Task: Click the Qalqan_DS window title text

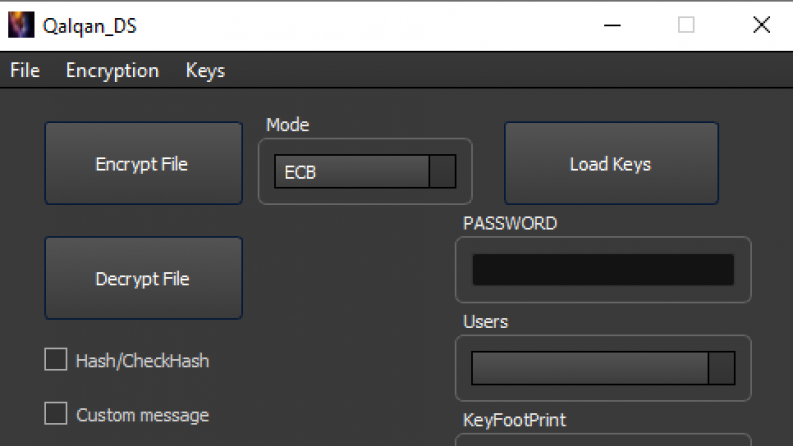Action: [90, 26]
